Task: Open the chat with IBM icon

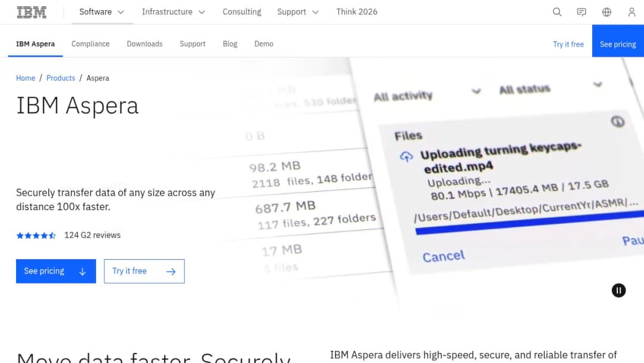Action: pyautogui.click(x=581, y=12)
